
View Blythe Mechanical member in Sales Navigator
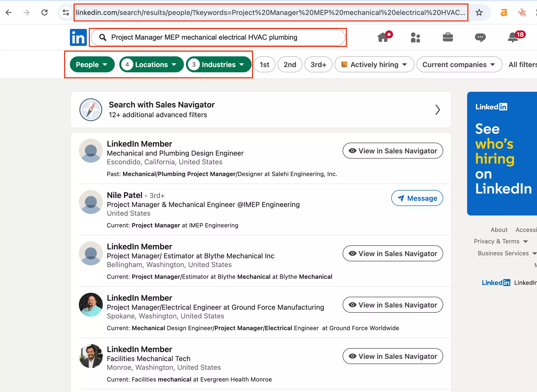393,253
